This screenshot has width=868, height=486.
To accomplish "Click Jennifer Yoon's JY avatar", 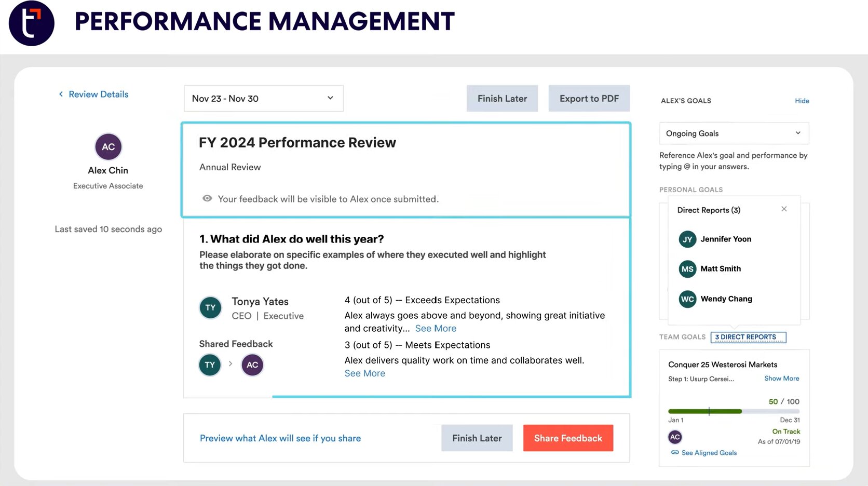I will tap(687, 239).
